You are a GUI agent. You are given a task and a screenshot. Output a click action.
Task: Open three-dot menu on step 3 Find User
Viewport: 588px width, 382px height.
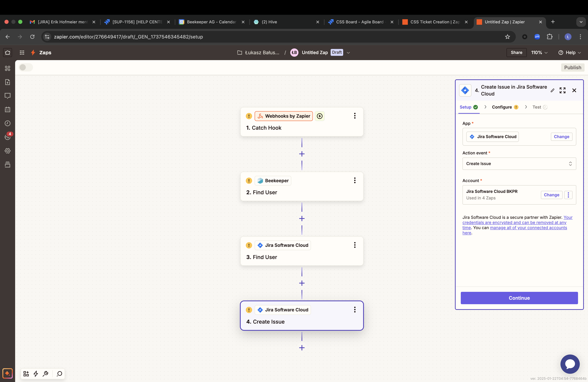point(355,245)
